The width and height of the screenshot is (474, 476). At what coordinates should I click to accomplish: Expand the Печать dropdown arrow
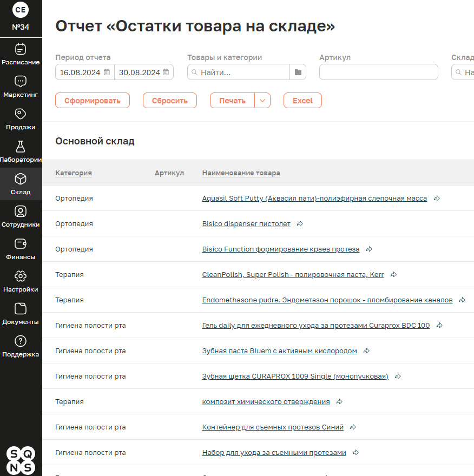click(262, 101)
